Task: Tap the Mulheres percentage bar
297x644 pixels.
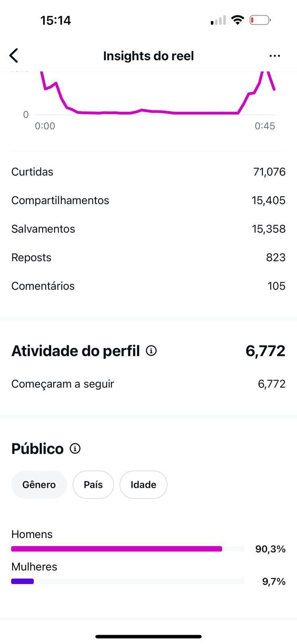Action: 23,581
